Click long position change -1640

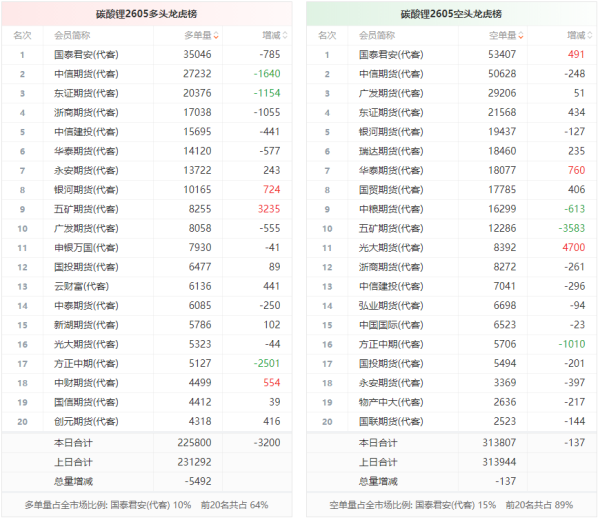(x=267, y=74)
